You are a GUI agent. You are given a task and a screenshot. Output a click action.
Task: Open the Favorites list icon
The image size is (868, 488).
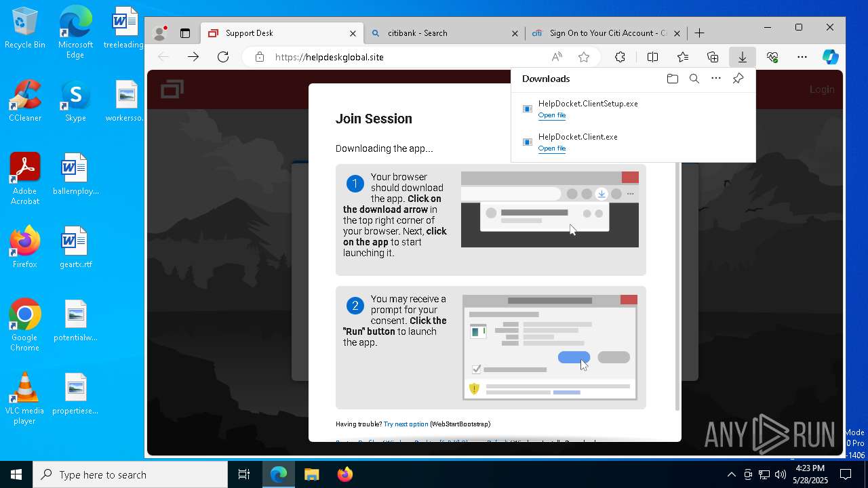pos(683,57)
